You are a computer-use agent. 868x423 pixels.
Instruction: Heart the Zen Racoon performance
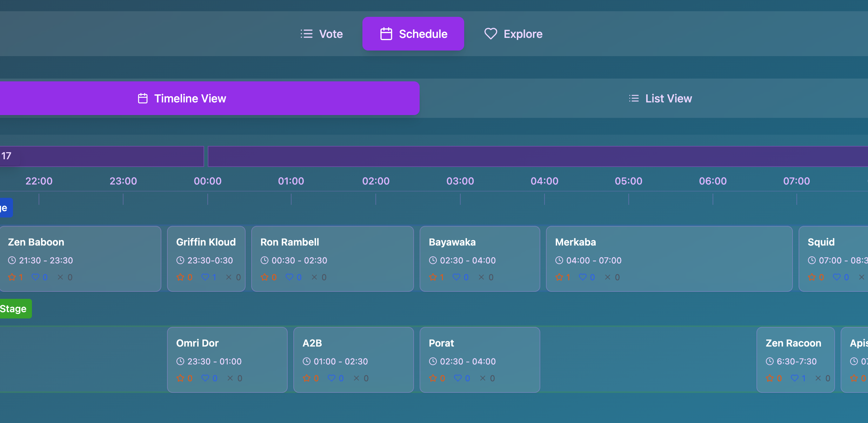[x=794, y=378]
